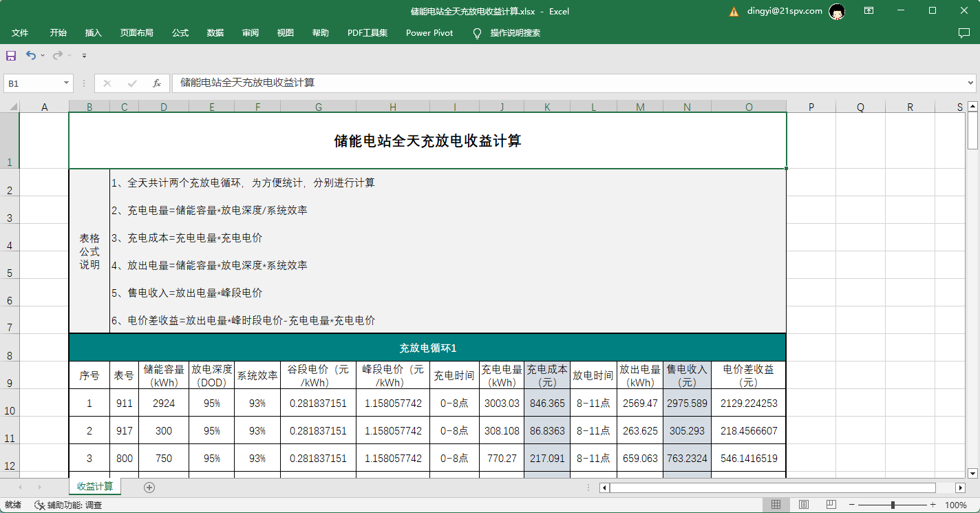Expand the formula bar chevron
Image resolution: width=980 pixels, height=513 pixels.
[x=970, y=83]
